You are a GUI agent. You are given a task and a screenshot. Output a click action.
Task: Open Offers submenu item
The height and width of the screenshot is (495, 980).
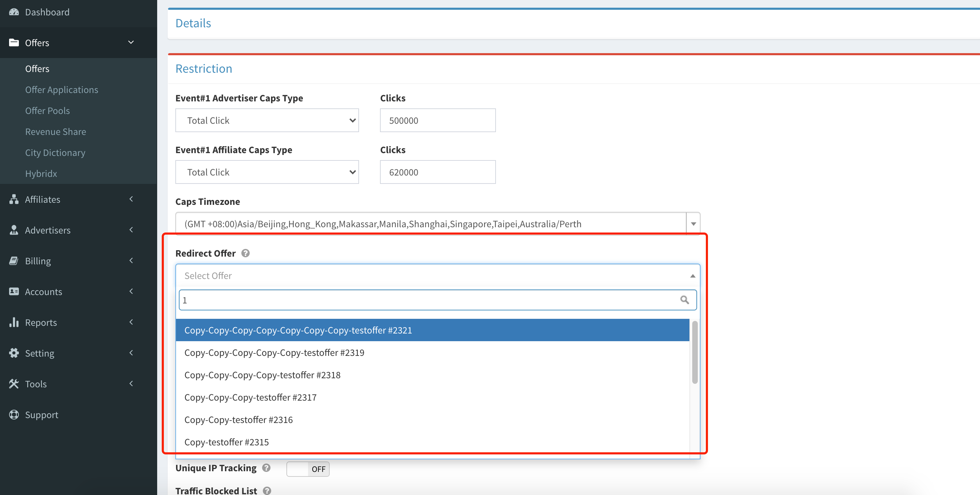click(x=37, y=69)
